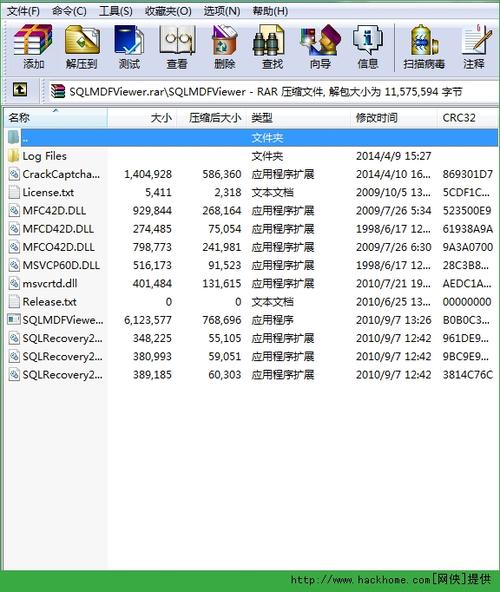
Task: Open the Tools (工具) menu
Action: [x=116, y=11]
